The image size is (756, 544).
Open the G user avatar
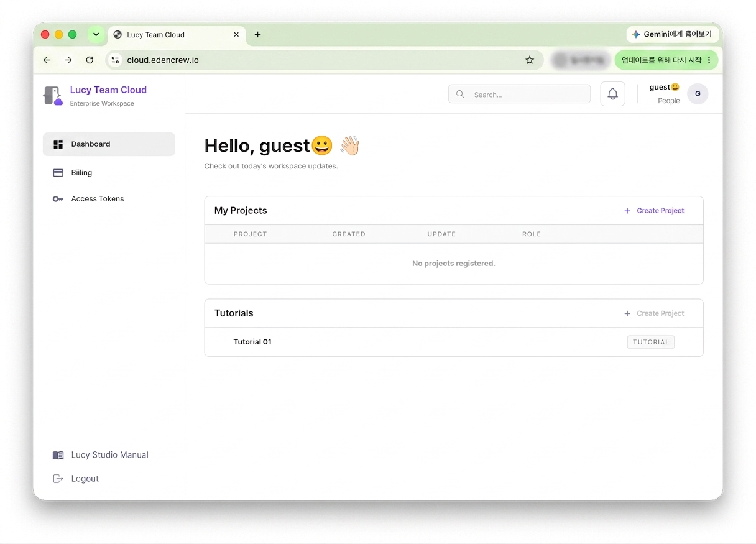coord(698,94)
